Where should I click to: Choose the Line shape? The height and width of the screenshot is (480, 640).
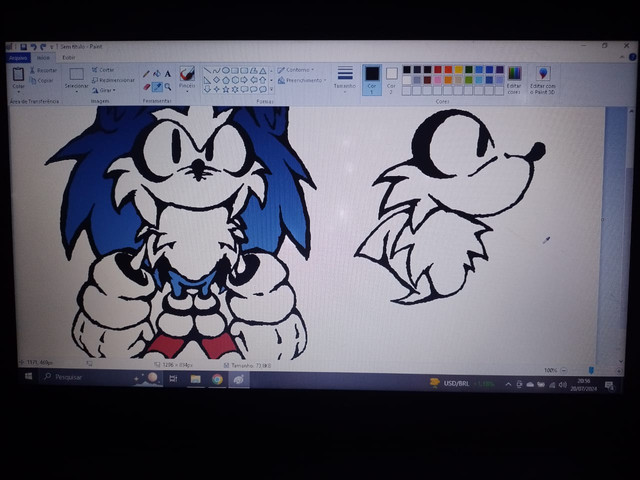click(207, 71)
